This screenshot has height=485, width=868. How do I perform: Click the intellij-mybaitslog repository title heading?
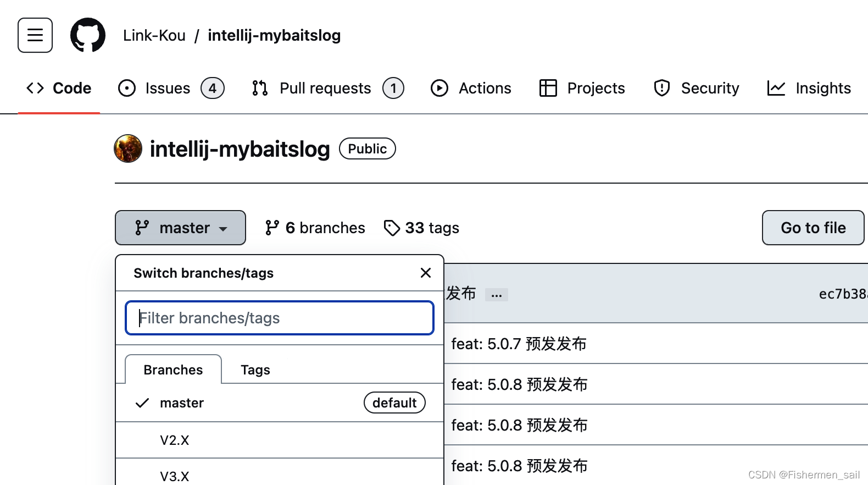pos(240,149)
